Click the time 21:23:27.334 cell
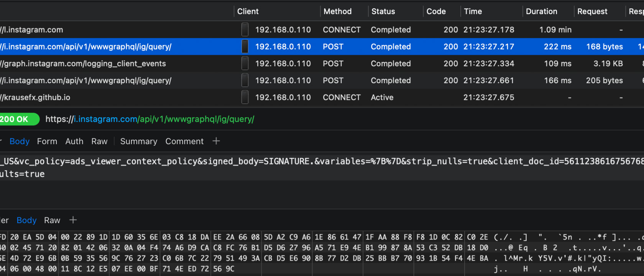 [489, 63]
